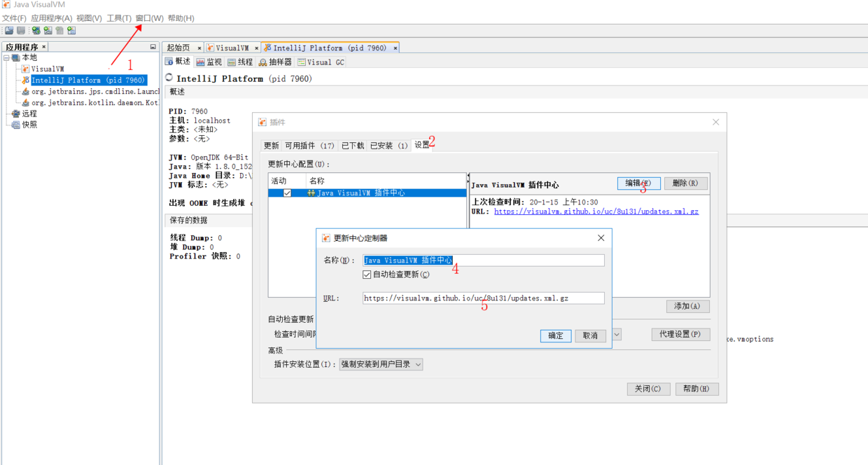Click the IntelliJ icon in the applications tree
The width and height of the screenshot is (868, 465).
coord(25,80)
